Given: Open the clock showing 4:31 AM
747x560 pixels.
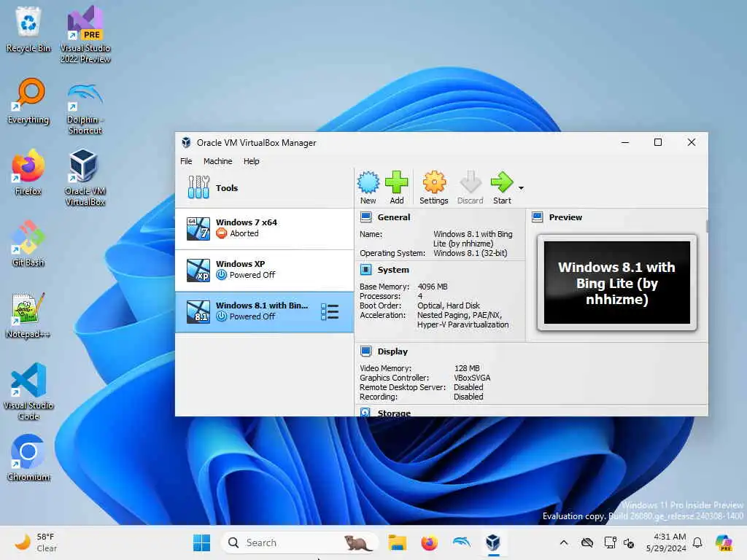Looking at the screenshot, I should click(x=665, y=542).
